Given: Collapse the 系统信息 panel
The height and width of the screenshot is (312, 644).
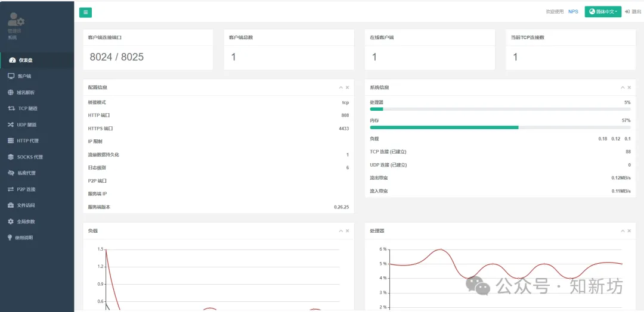Looking at the screenshot, I should 623,88.
